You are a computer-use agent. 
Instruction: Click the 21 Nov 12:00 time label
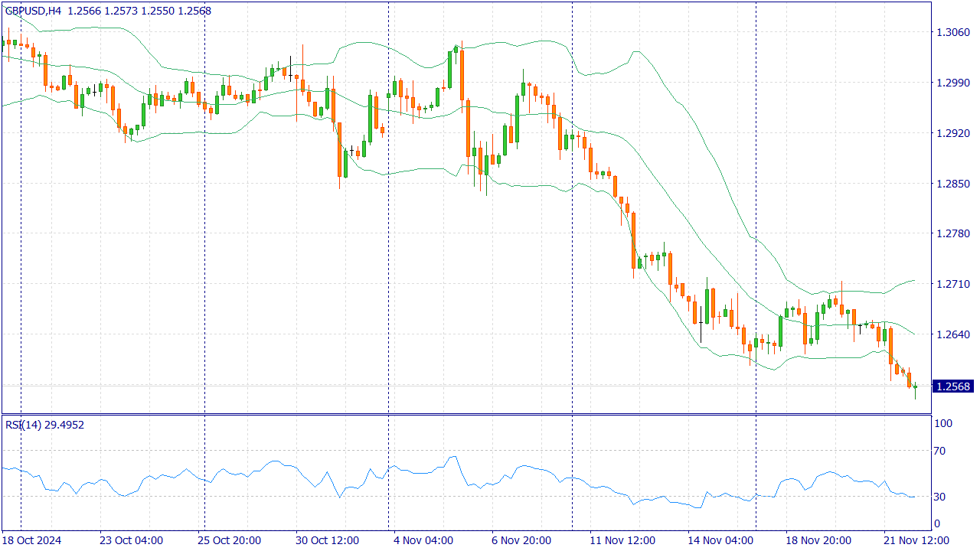coord(915,540)
